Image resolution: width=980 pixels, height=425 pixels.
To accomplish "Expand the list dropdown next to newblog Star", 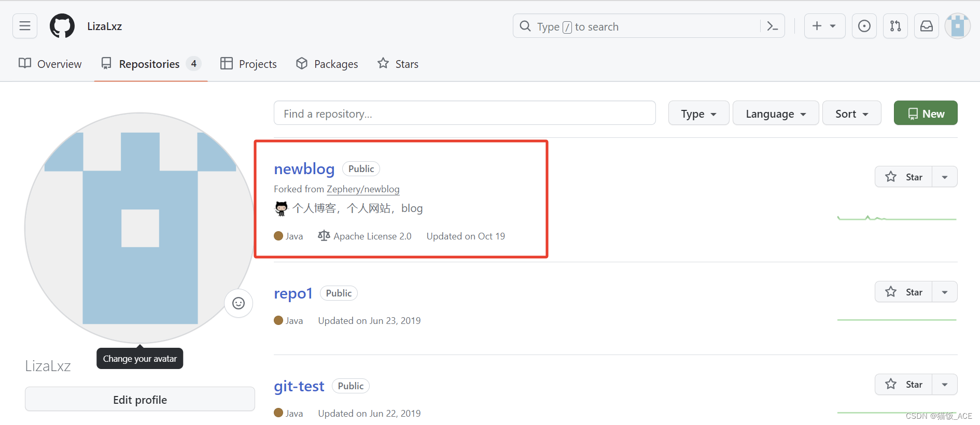I will click(945, 177).
